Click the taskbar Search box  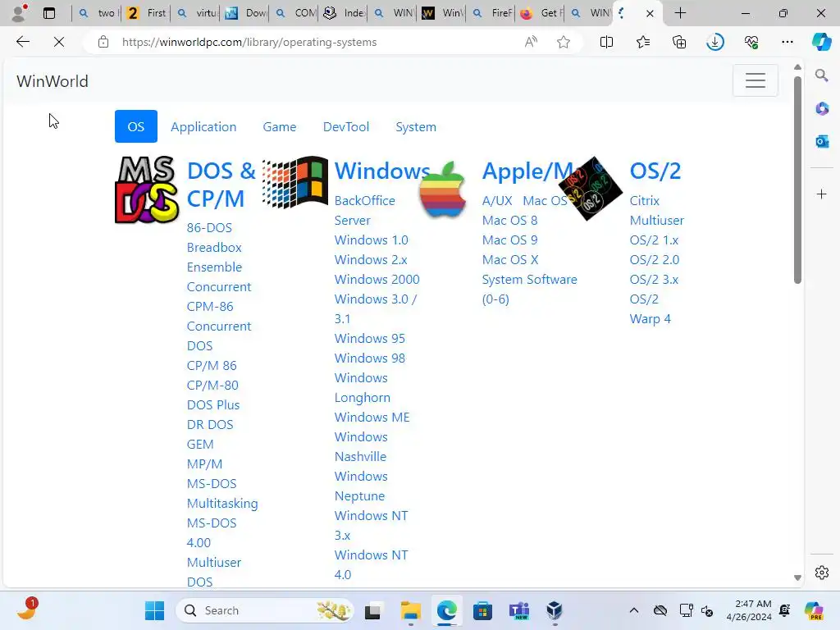tap(265, 610)
